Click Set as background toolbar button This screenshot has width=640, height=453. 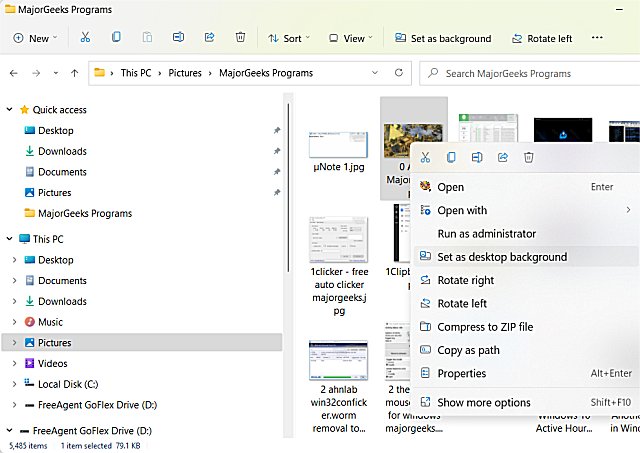(x=441, y=38)
